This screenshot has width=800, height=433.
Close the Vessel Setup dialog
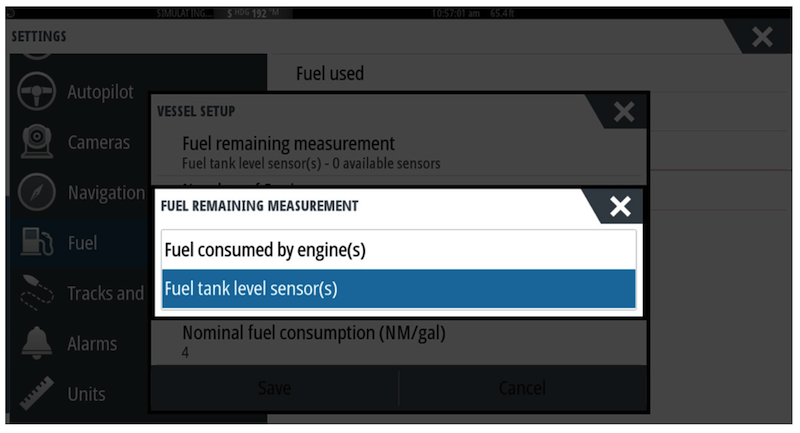tap(623, 112)
